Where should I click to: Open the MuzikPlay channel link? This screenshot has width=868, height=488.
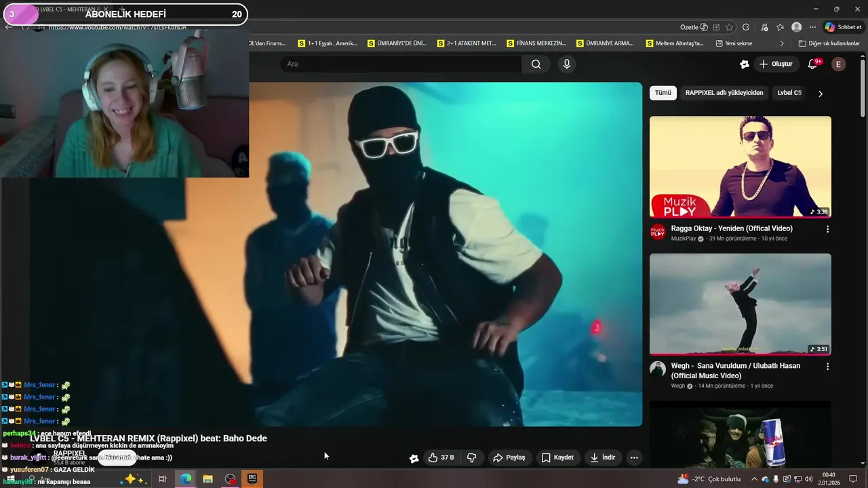[684, 239]
